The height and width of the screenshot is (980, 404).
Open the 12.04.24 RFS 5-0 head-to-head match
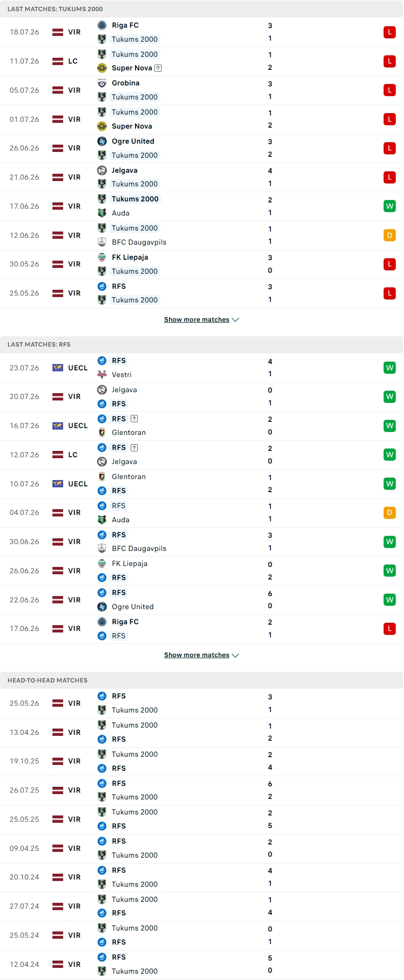pos(202,964)
